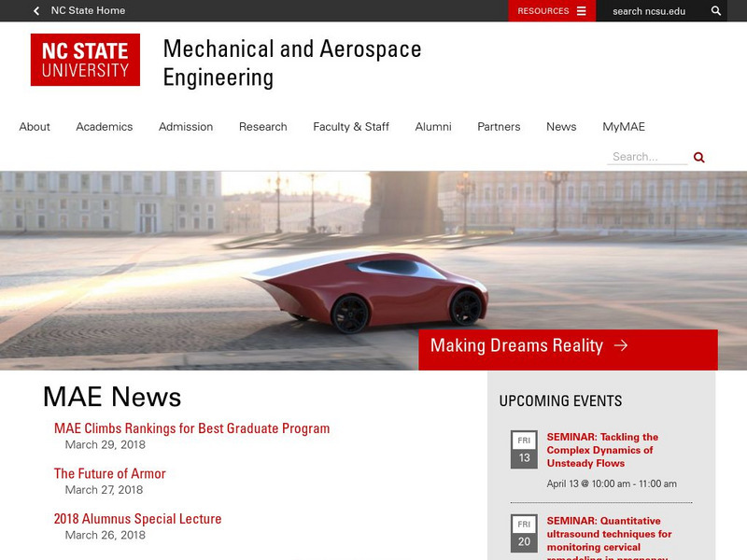Open the RESOURCES hamburger menu
Viewport: 747px width, 560px height.
(x=580, y=11)
